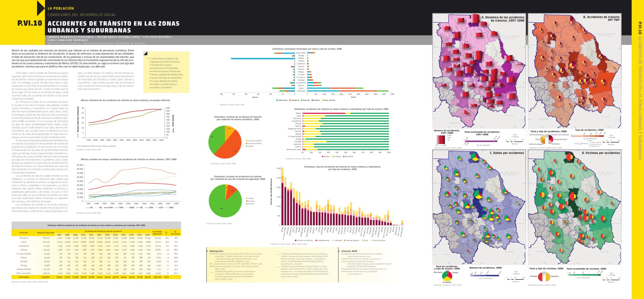The width and height of the screenshot is (644, 299).
Task: Click the CONDICIONES DEL DESARROLLO SOCIAL heading
Action: 82,15
